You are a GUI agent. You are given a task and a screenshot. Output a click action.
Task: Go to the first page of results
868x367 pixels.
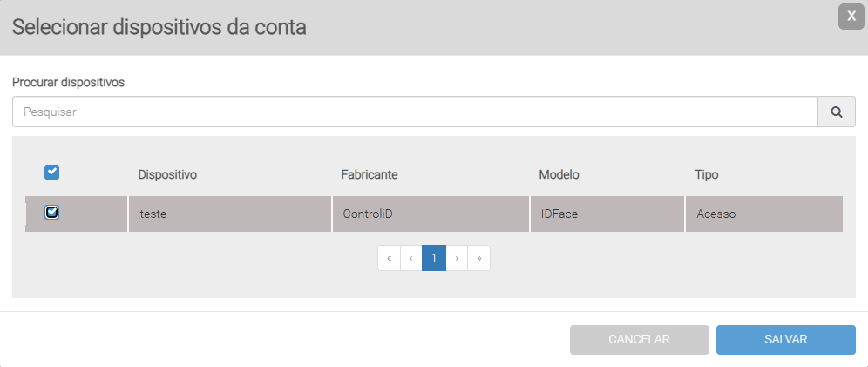coord(389,258)
